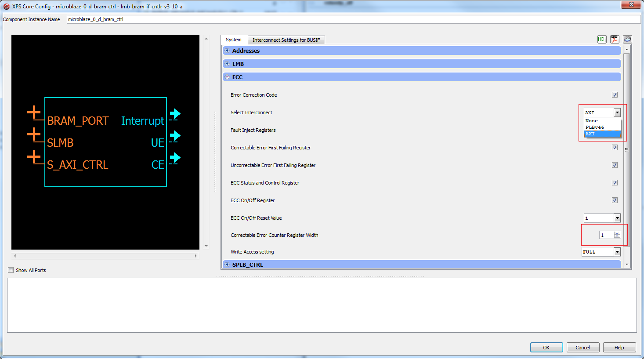Image resolution: width=644 pixels, height=359 pixels.
Task: Enable Show All Ports
Action: pos(11,270)
